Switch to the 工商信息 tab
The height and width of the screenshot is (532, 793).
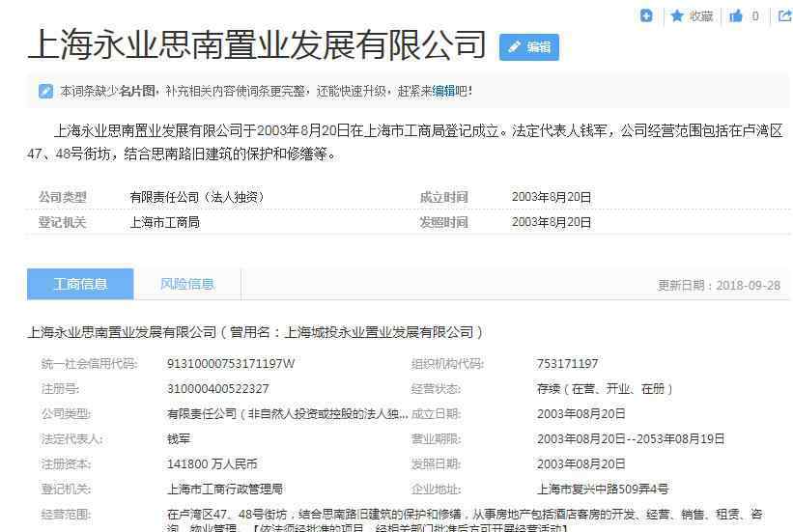click(x=80, y=284)
